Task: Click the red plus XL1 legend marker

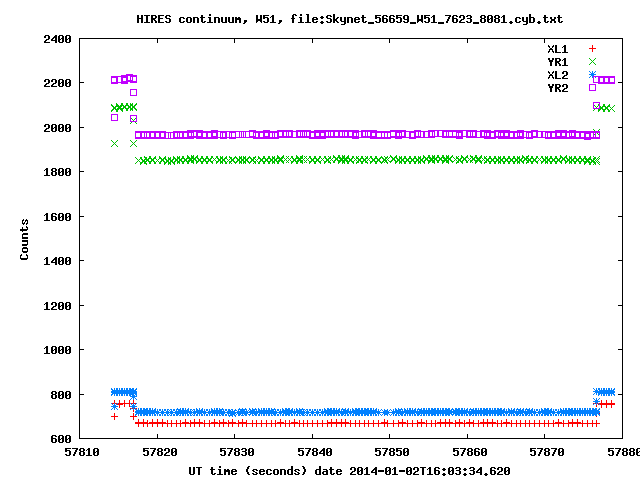Action: (x=592, y=49)
